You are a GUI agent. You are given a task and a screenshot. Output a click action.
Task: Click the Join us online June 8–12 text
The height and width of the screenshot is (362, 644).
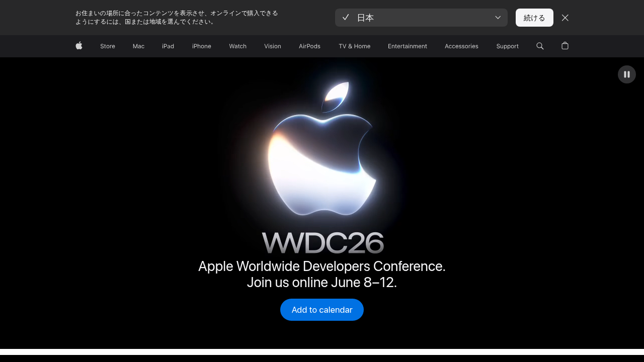tap(322, 283)
